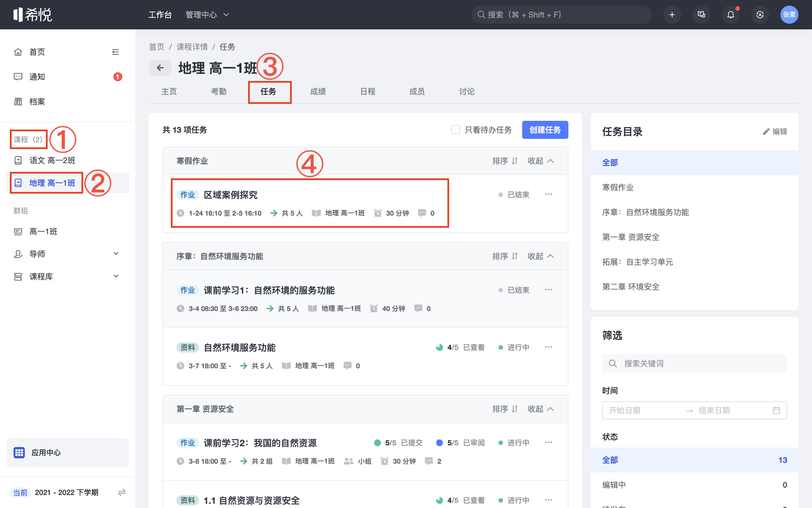Click the 创建任务 button

click(545, 130)
